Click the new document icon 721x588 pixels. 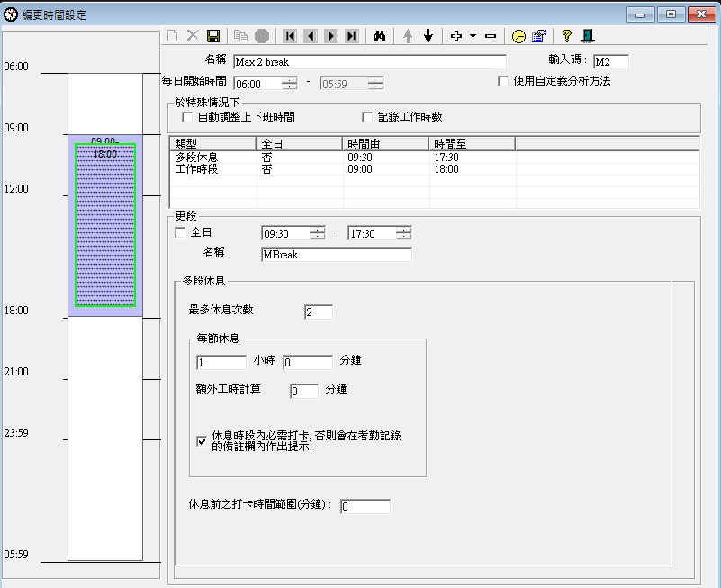(173, 36)
